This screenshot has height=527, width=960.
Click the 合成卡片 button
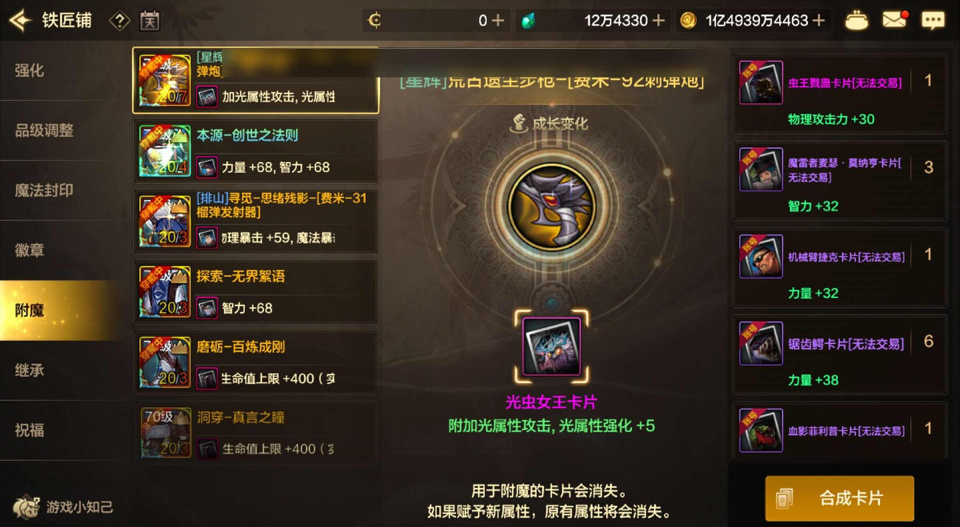[x=839, y=498]
